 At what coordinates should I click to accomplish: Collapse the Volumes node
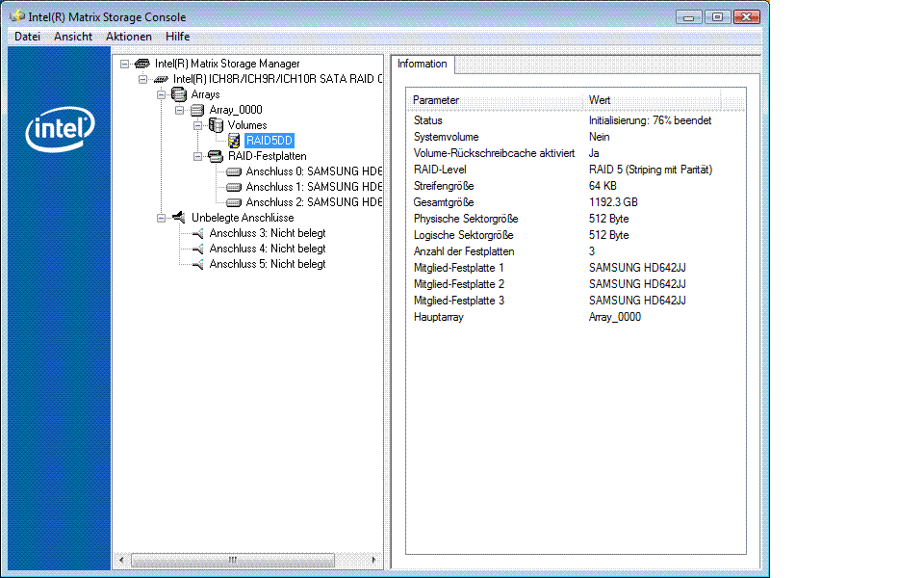pyautogui.click(x=197, y=125)
